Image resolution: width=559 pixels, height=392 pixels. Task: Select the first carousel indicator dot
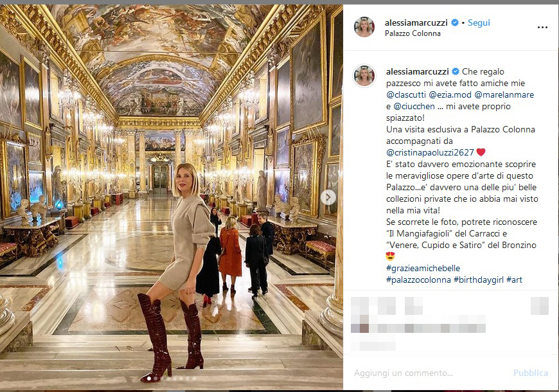point(149,379)
